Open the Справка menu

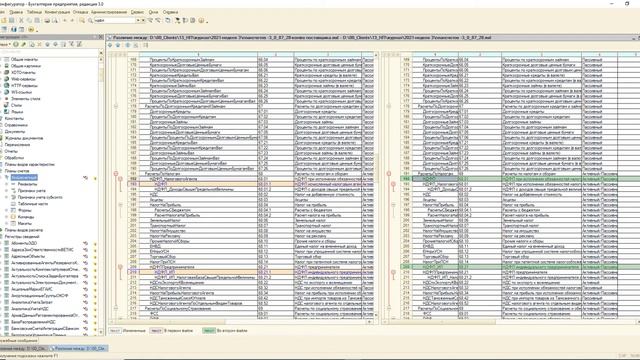[x=170, y=12]
